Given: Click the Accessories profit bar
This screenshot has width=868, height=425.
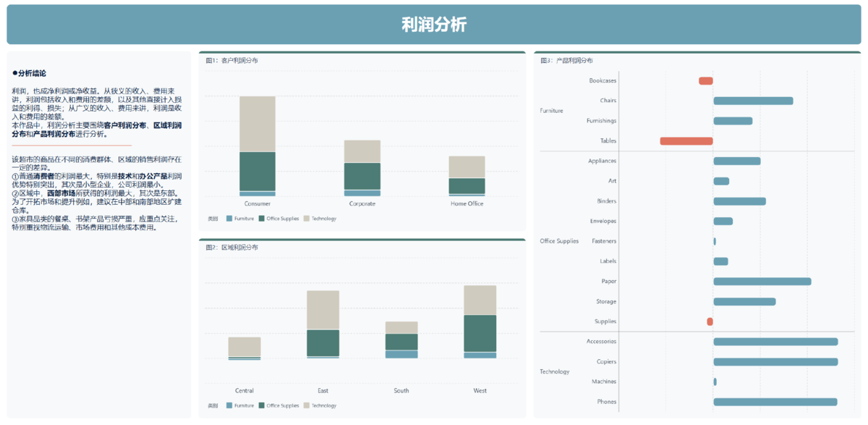Looking at the screenshot, I should point(775,342).
